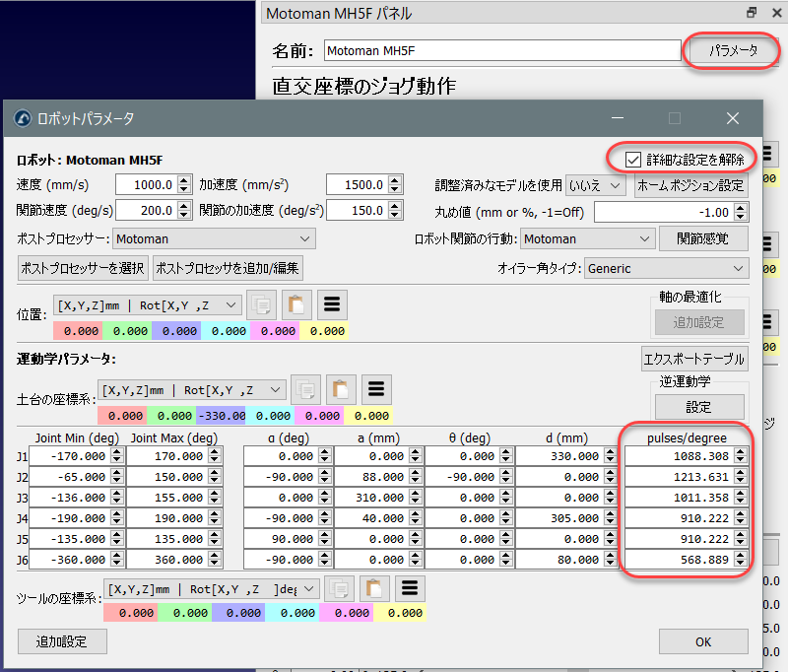Click the ポストプロセッサーを選択 button
The height and width of the screenshot is (672, 788).
83,268
